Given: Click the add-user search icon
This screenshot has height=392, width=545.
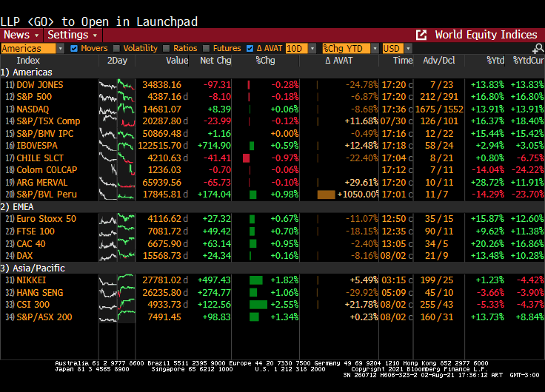Looking at the screenshot, I should pyautogui.click(x=538, y=48).
